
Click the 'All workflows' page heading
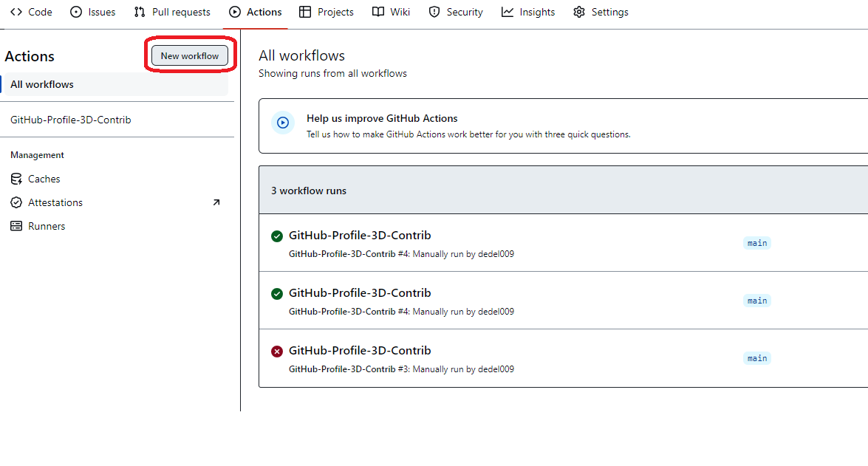tap(301, 55)
